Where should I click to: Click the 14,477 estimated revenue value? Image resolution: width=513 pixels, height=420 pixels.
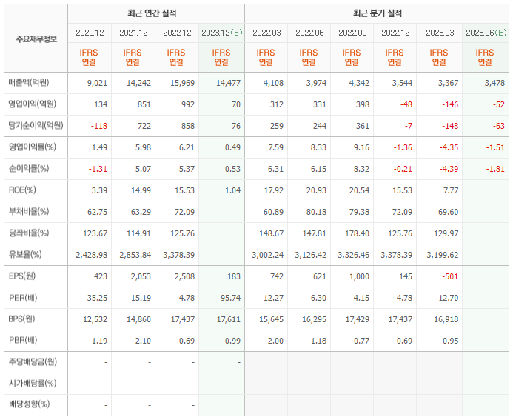(228, 83)
